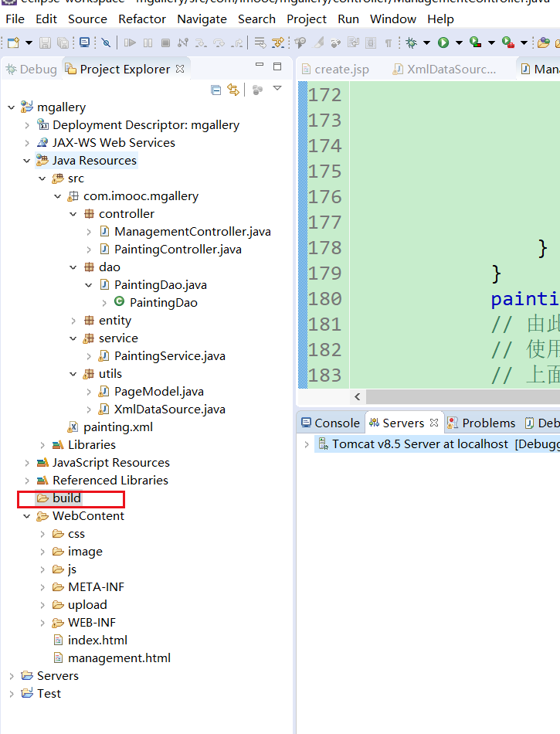
Task: Open the Debug configurations dropdown arrow
Action: click(426, 43)
